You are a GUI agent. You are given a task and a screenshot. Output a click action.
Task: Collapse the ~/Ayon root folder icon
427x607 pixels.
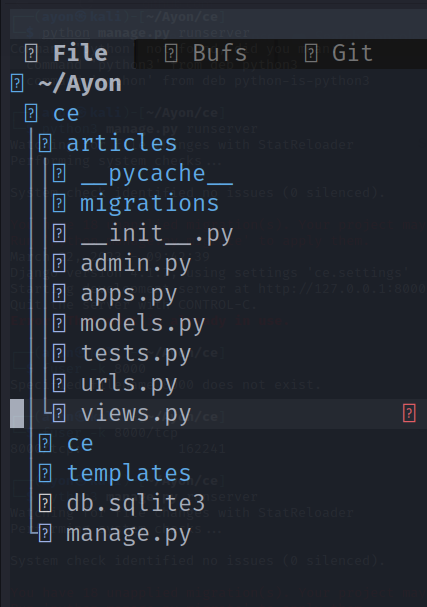coord(17,83)
